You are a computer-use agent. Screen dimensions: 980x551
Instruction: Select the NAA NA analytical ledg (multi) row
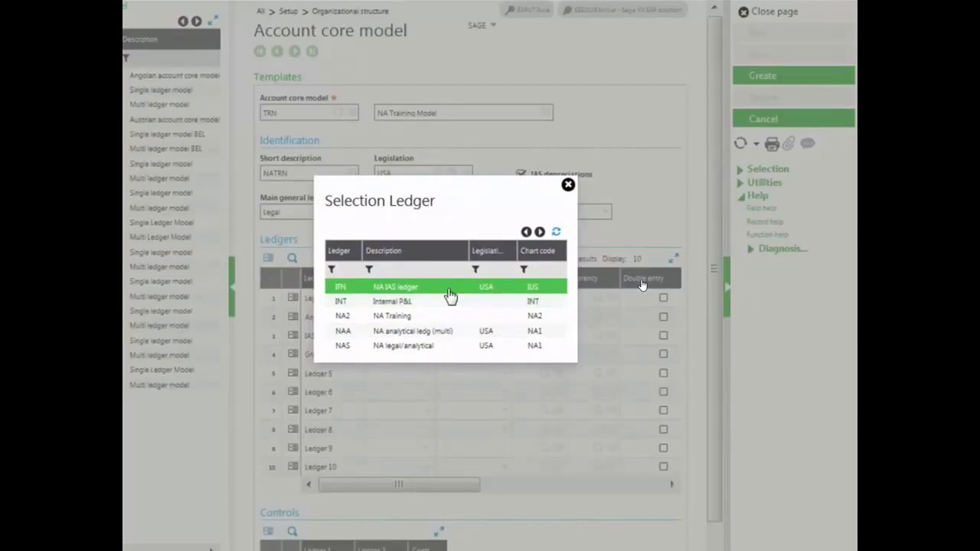tap(446, 331)
